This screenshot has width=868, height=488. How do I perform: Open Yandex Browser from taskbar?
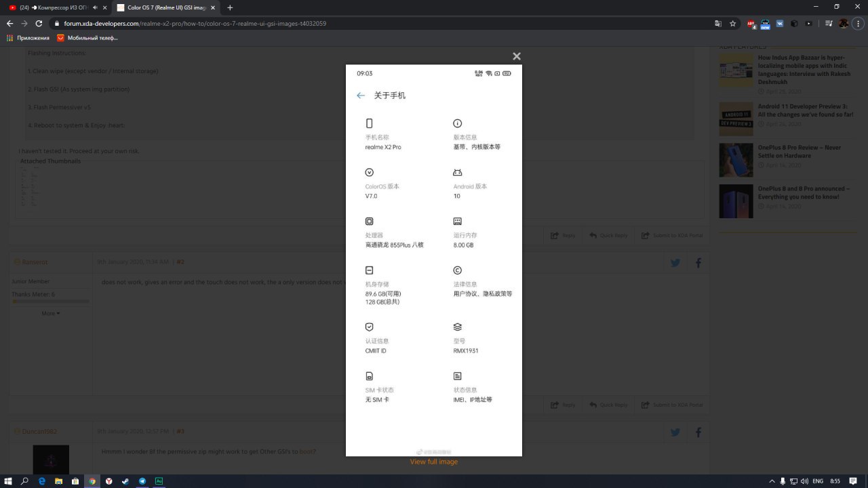(108, 481)
